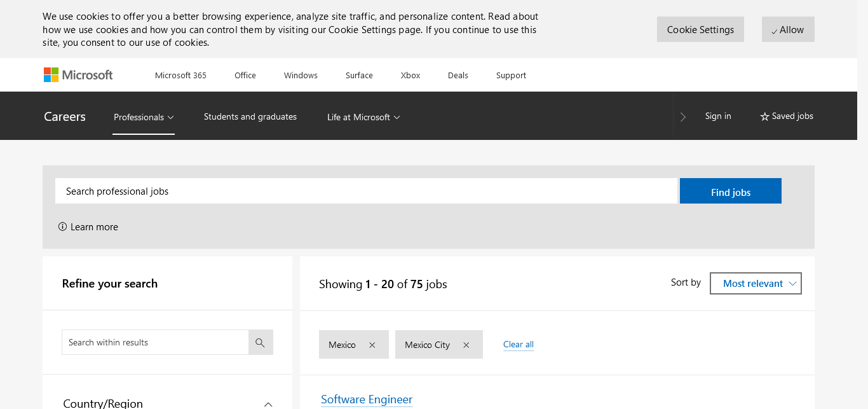Click Sign in

pyautogui.click(x=718, y=116)
